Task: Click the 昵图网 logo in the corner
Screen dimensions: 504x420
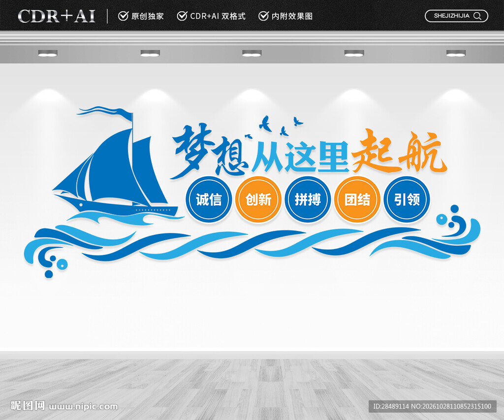Action: pyautogui.click(x=28, y=406)
